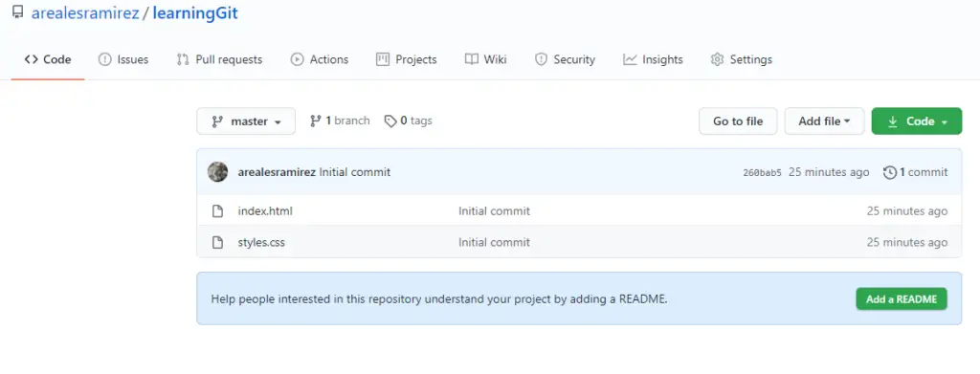Expand the Add file dropdown
This screenshot has width=980, height=374.
tap(824, 121)
